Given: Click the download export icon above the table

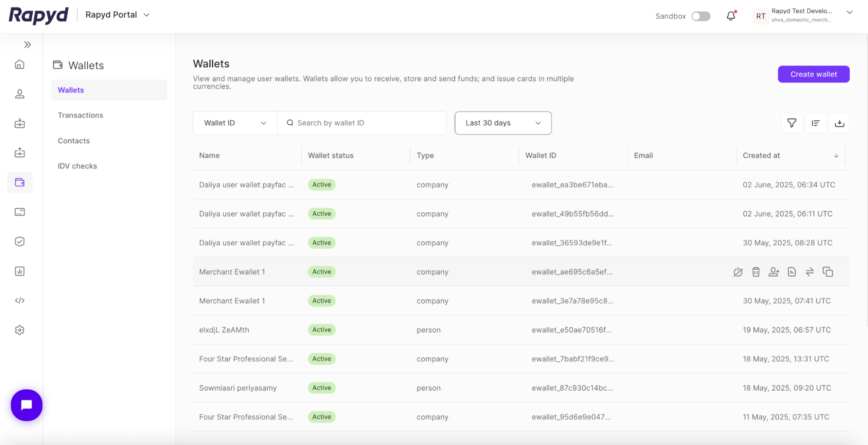Looking at the screenshot, I should [839, 123].
